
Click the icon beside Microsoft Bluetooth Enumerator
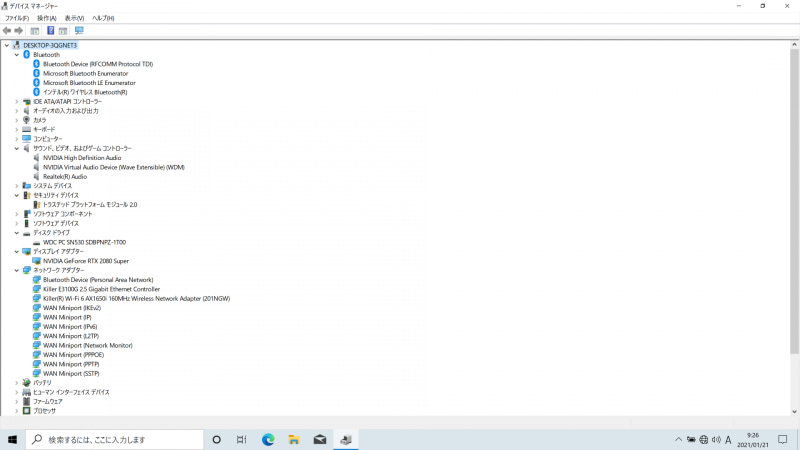tap(36, 73)
